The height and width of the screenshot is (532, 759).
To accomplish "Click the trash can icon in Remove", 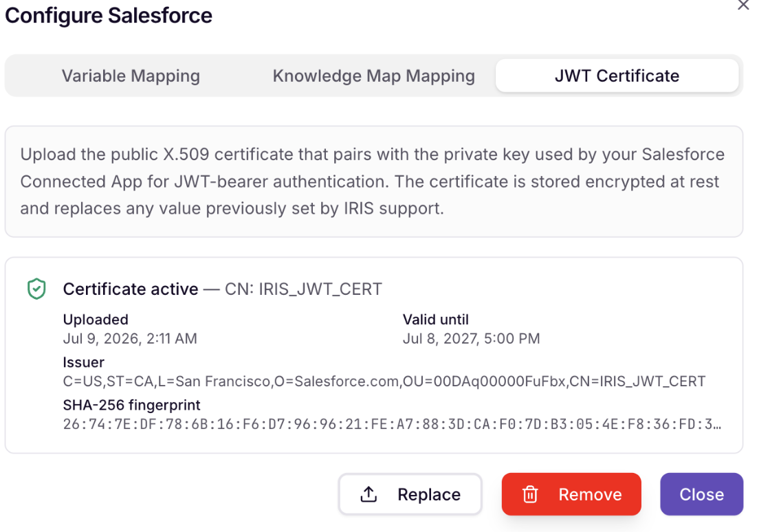I will [530, 494].
